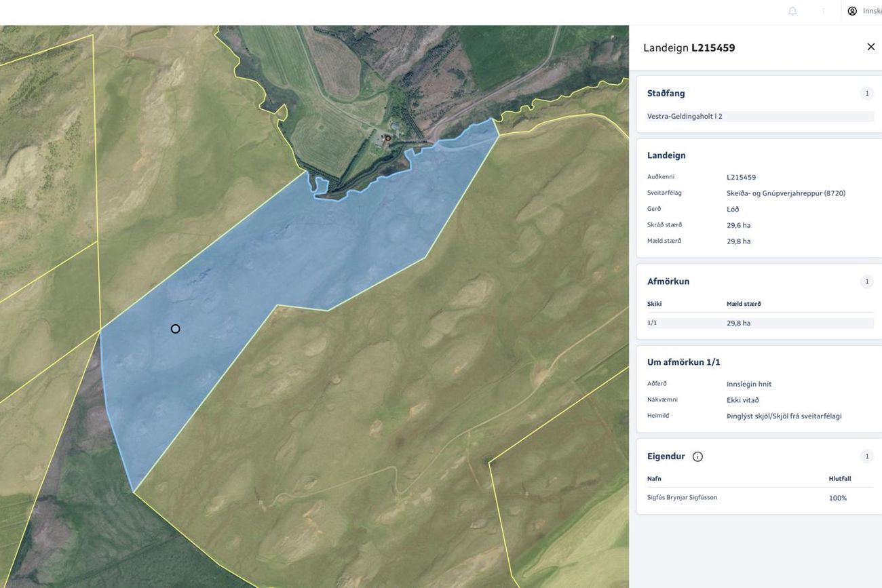
Task: Click the count badge beside Afmörkun
Action: coord(866,281)
